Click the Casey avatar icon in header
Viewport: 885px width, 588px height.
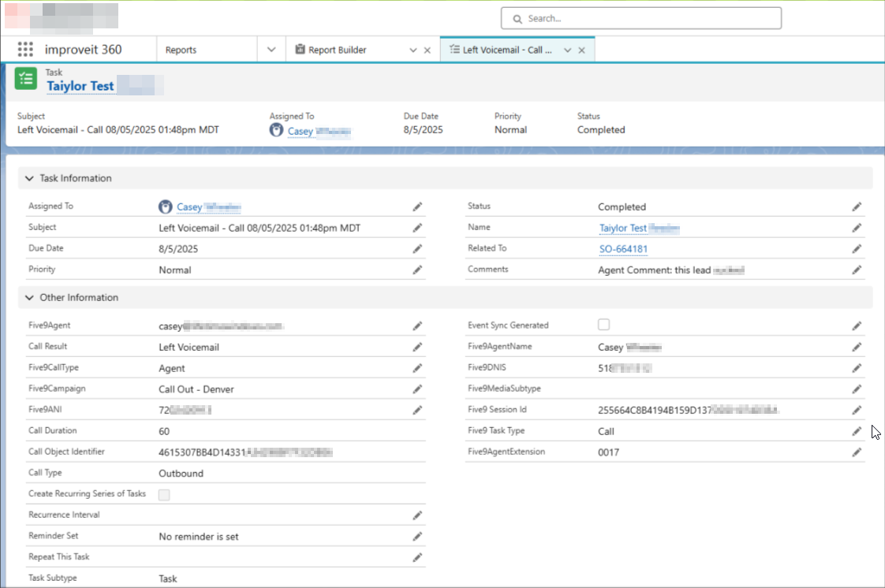pos(276,130)
